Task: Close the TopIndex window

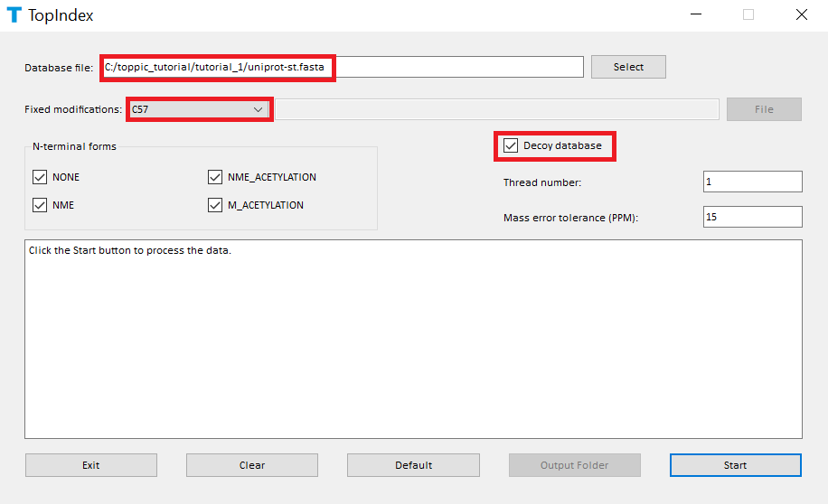Action: pos(801,15)
